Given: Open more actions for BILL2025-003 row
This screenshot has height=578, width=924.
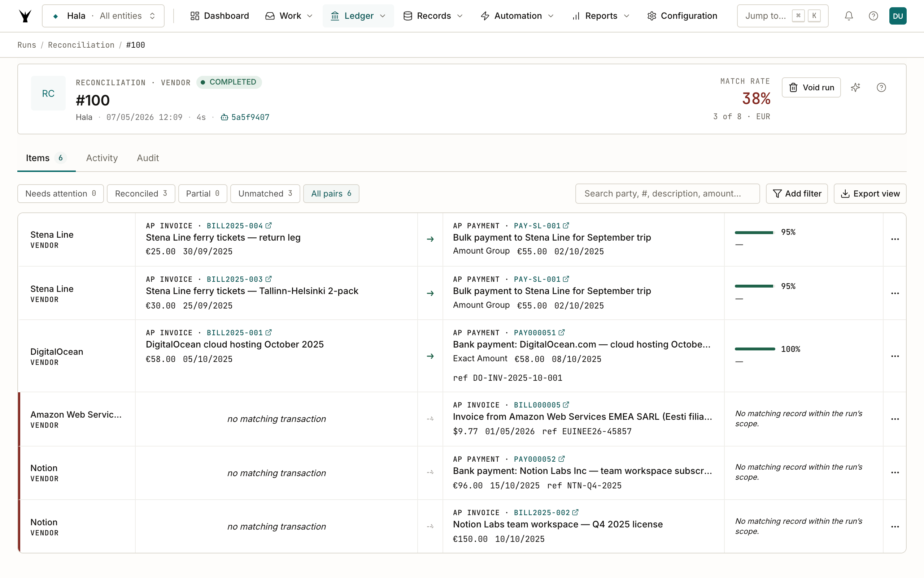Looking at the screenshot, I should tap(895, 293).
